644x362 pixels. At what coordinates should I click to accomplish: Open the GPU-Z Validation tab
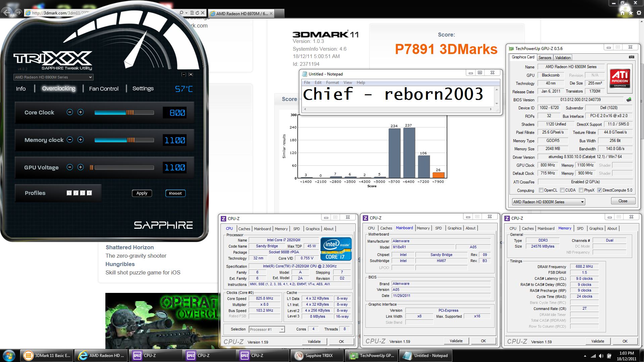(563, 58)
